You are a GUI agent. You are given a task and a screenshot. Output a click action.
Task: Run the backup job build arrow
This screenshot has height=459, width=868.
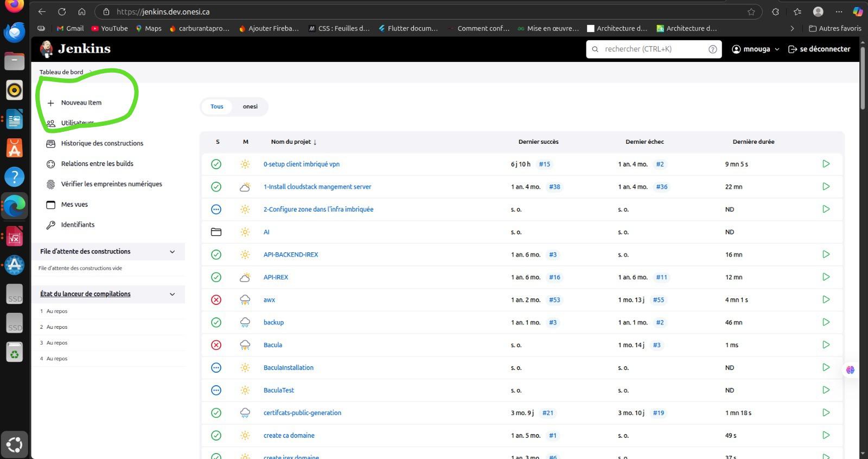(x=826, y=322)
